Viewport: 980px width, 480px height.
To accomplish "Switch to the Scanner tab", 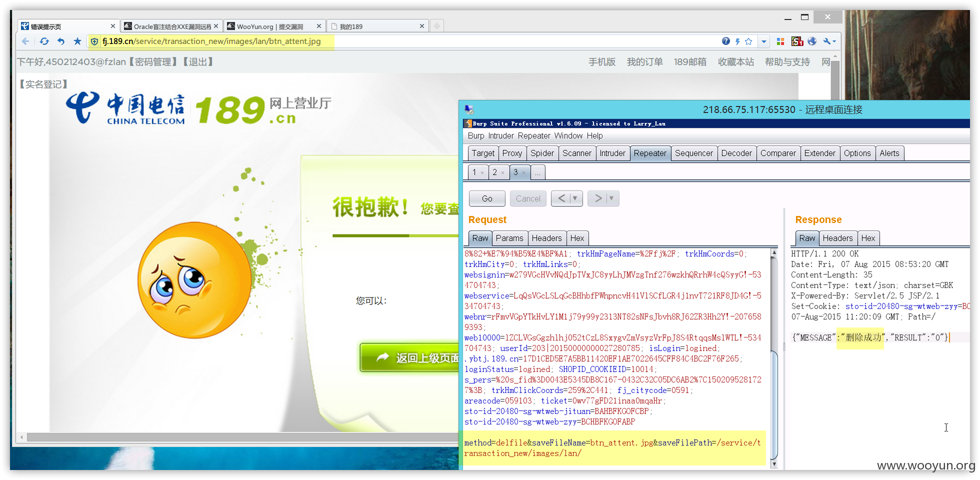I will tap(576, 153).
